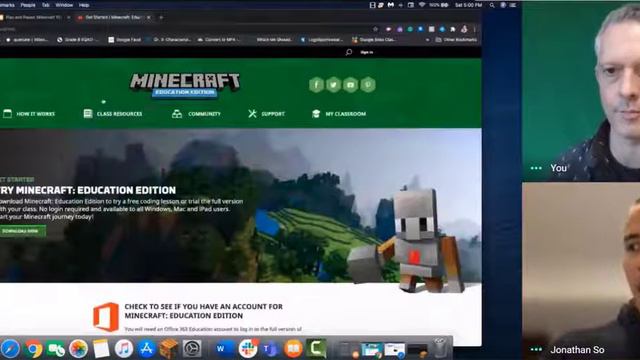Image resolution: width=640 pixels, height=360 pixels.
Task: Open Microsoft Teams from the Dock
Action: tap(270, 349)
